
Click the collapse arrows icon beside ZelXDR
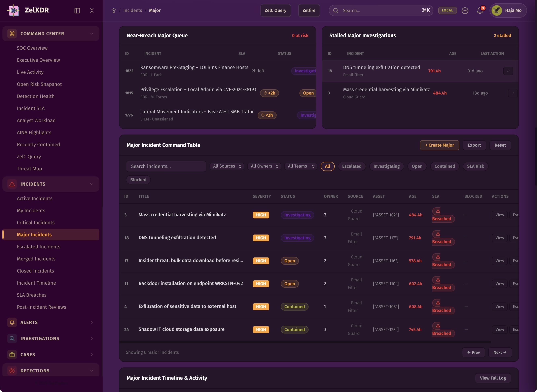pyautogui.click(x=92, y=10)
